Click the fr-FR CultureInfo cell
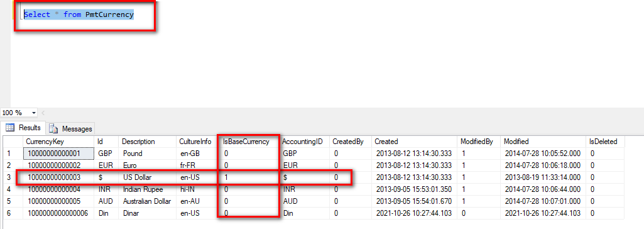Screen dimensions: 644x229 pos(197,165)
